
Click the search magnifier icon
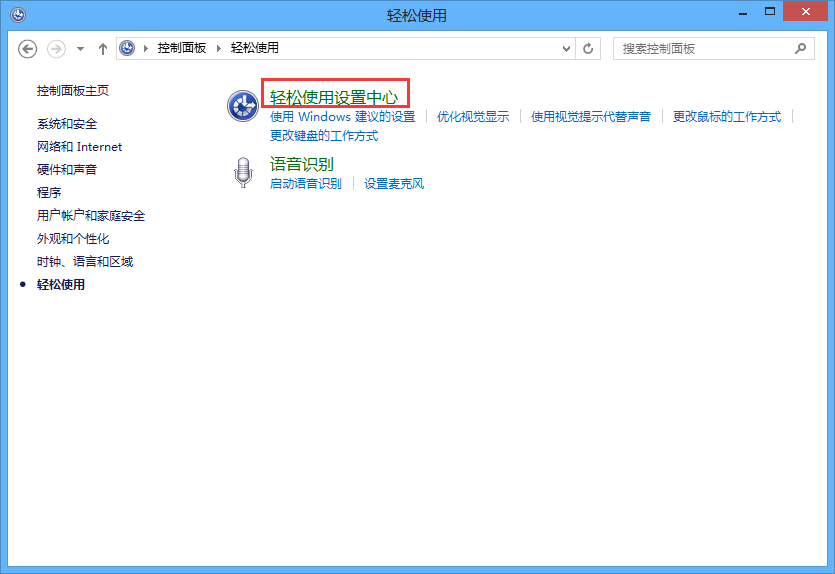[800, 48]
